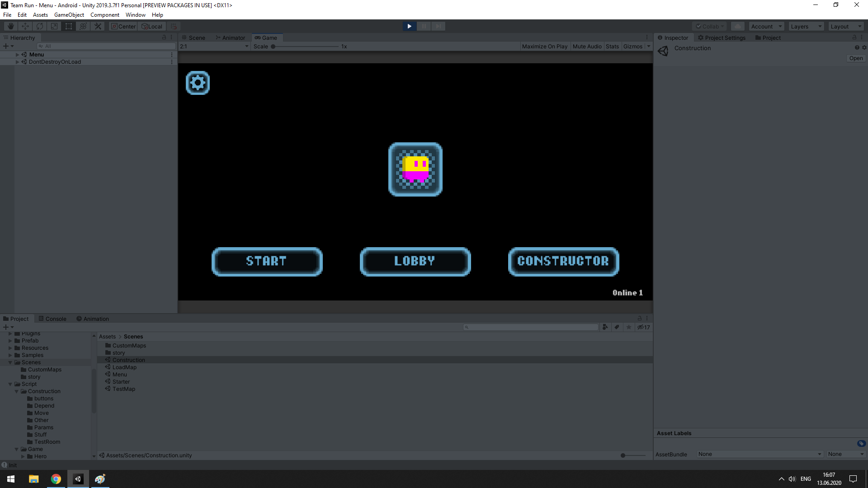
Task: Open the Layers dropdown
Action: point(806,26)
